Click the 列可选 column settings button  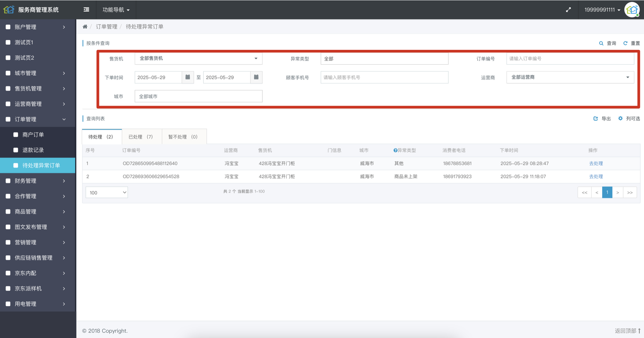(629, 119)
